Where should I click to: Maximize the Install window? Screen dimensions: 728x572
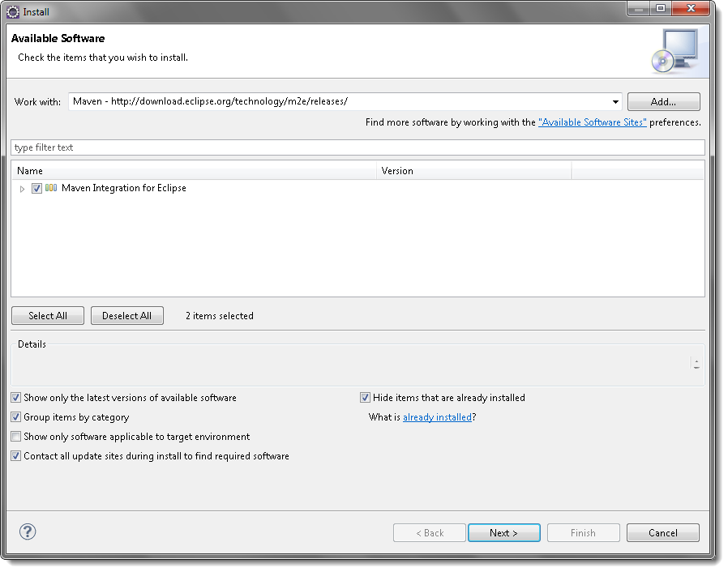click(x=661, y=8)
